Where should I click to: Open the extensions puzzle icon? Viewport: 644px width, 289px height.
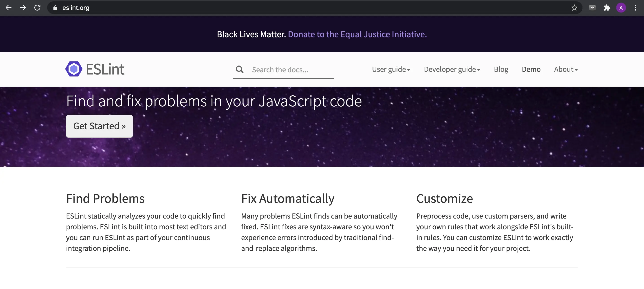coord(607,8)
